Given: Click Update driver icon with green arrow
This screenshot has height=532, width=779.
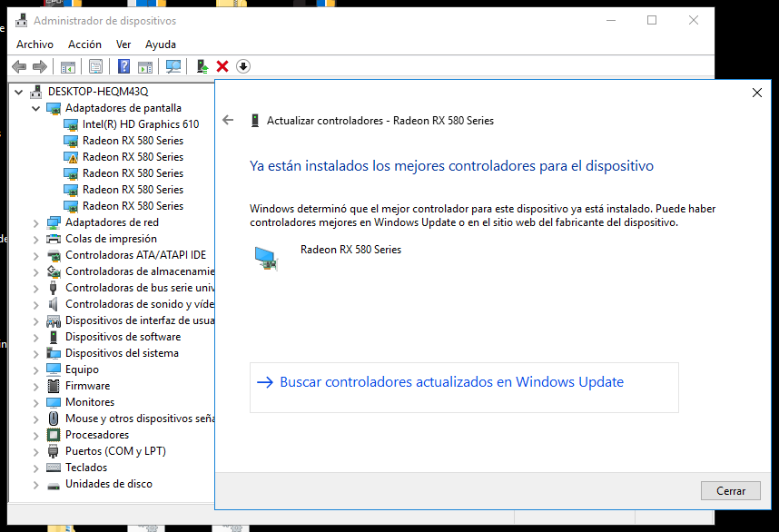Looking at the screenshot, I should [202, 66].
